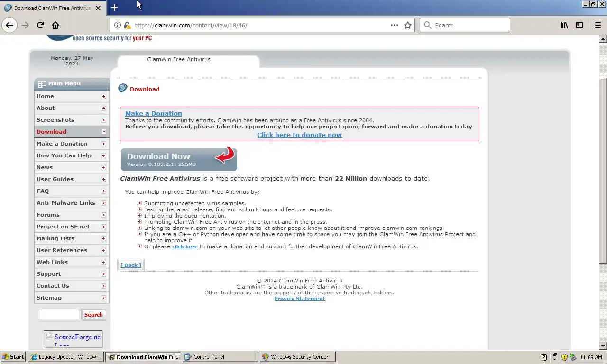607x364 pixels.
Task: Click the scrollbar down arrow
Action: (603, 346)
